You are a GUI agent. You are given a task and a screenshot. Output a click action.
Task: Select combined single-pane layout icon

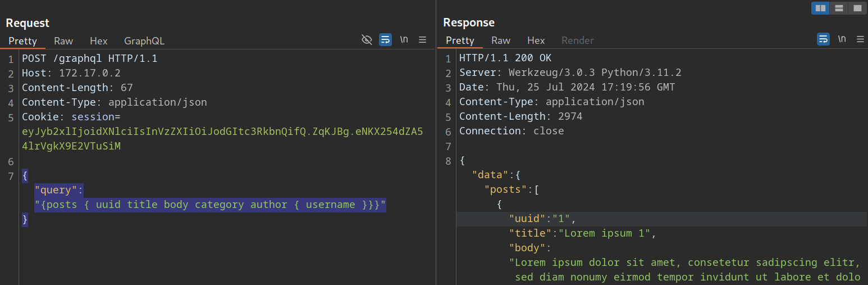click(x=857, y=8)
